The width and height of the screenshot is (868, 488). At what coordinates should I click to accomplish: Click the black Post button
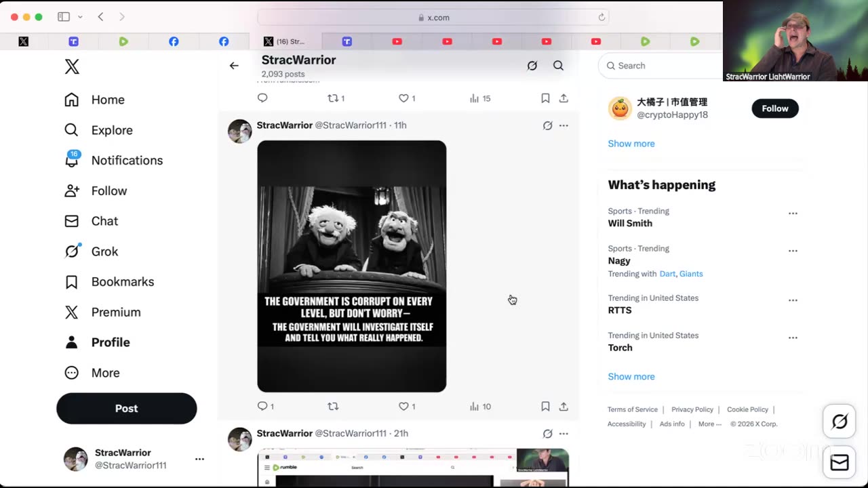(x=127, y=409)
